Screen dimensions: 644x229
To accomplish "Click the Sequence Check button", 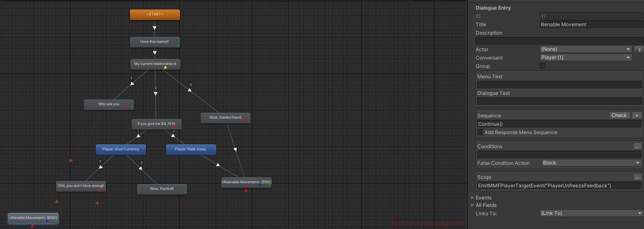I will coord(619,115).
